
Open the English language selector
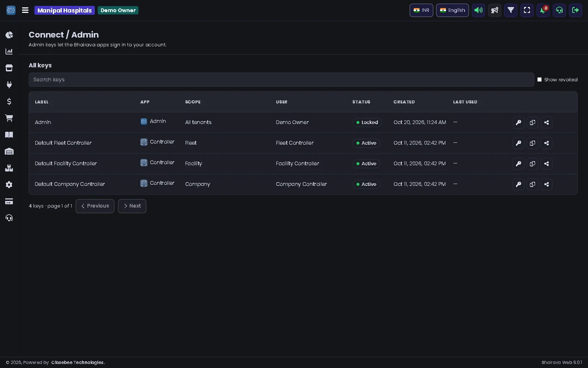[x=452, y=10]
